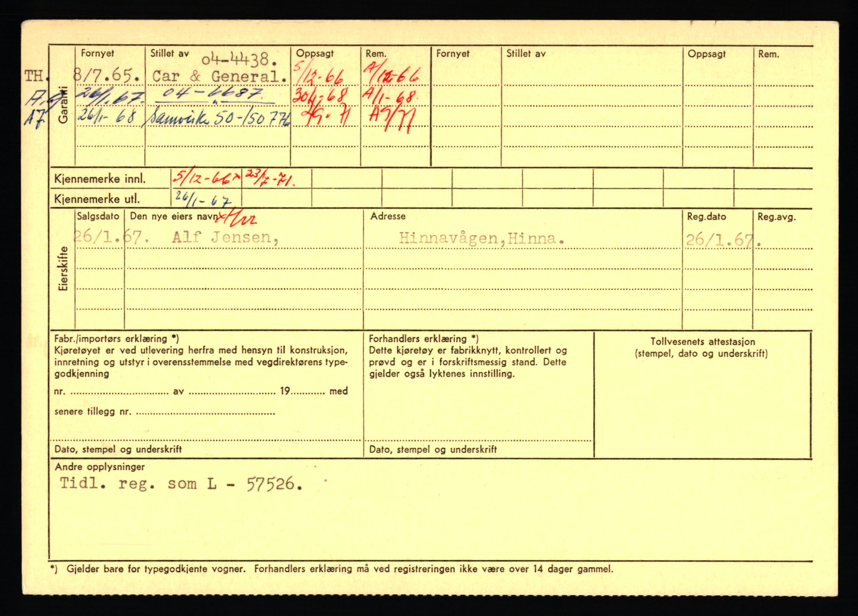Click the Den nye eiers navn header
The height and width of the screenshot is (616, 858).
(x=174, y=216)
